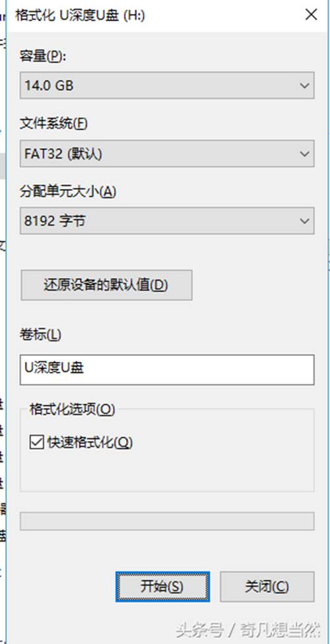The image size is (330, 644).
Task: Click the empty format progress bar
Action: (x=167, y=520)
